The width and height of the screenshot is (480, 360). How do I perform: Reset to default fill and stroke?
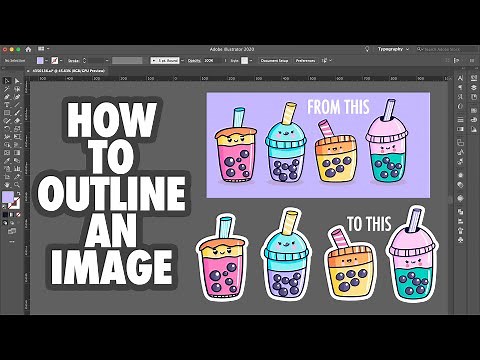5,207
